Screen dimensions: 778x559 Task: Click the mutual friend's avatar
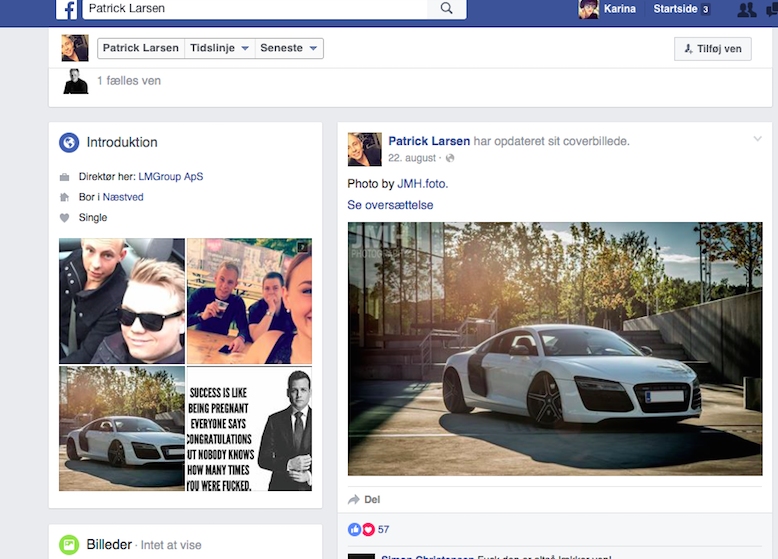[x=75, y=81]
